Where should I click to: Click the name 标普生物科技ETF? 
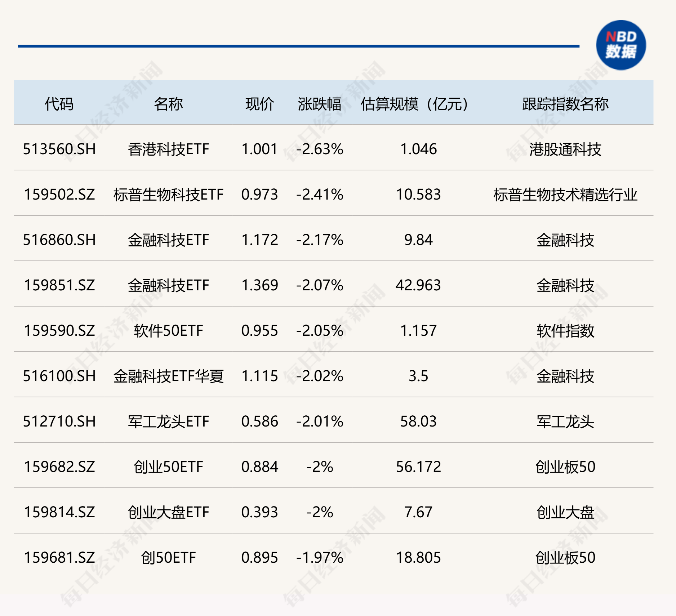pyautogui.click(x=168, y=195)
